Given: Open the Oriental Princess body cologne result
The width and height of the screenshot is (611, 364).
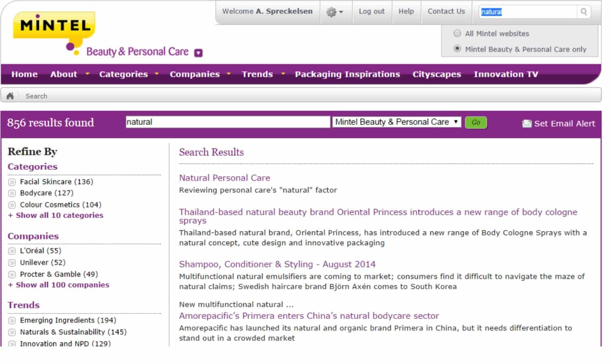Looking at the screenshot, I should click(378, 216).
